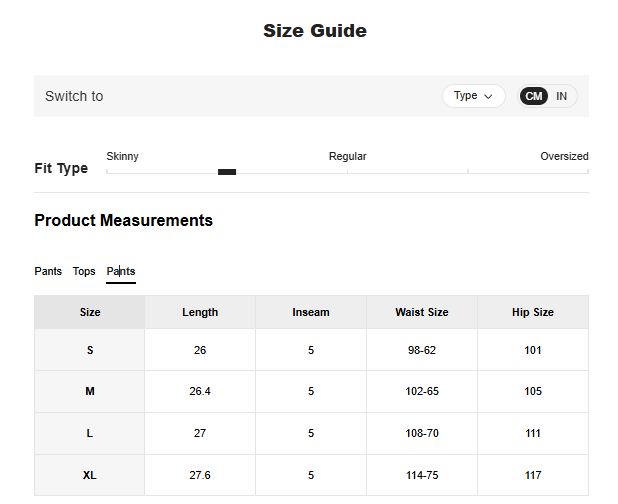Click the Oversized fit label
The image size is (618, 504).
click(564, 156)
